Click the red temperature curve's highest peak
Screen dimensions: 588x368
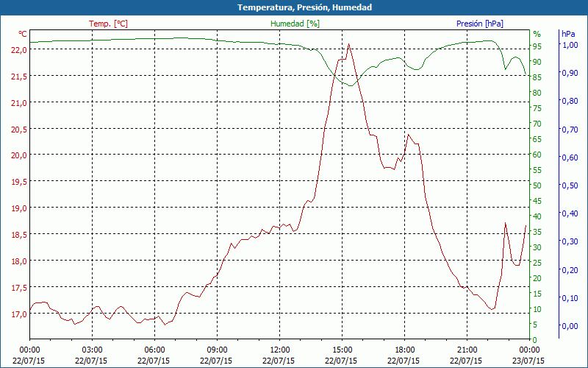(x=348, y=44)
